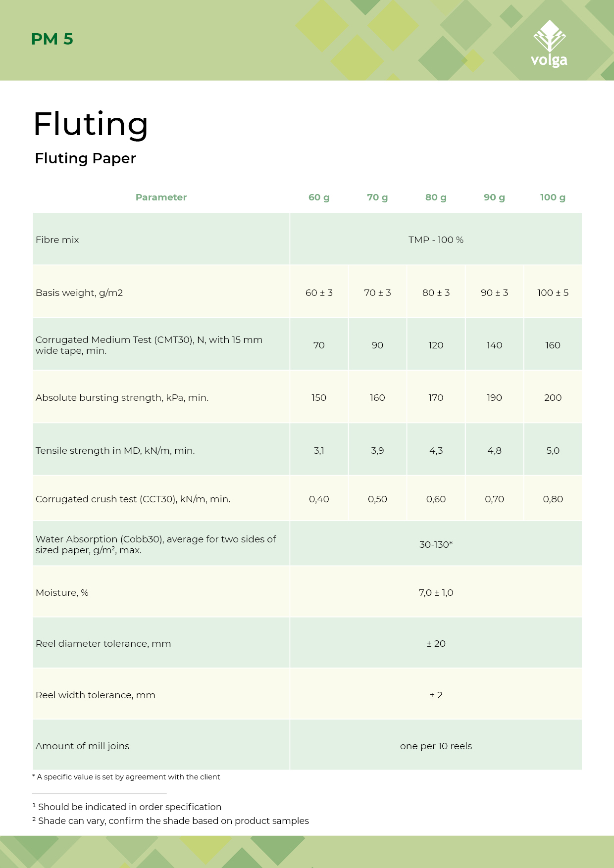Select the 100 g column header
This screenshot has width=614, height=868.
[x=553, y=197]
